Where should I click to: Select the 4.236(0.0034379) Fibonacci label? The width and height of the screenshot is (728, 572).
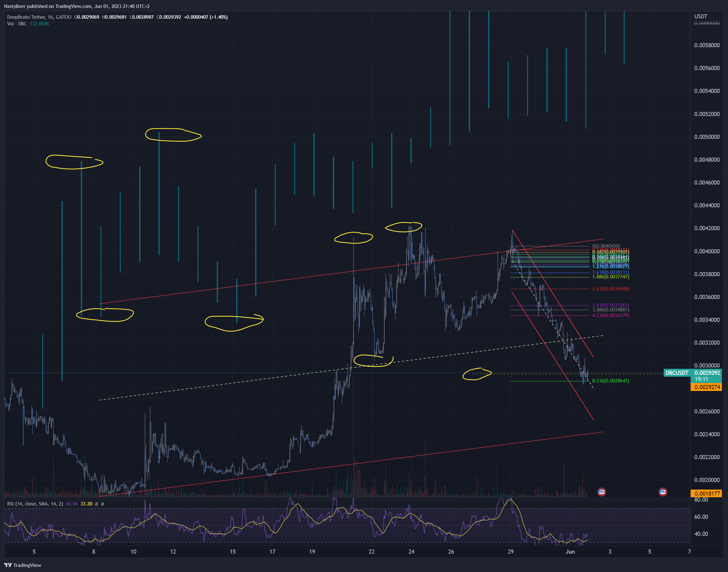click(610, 315)
